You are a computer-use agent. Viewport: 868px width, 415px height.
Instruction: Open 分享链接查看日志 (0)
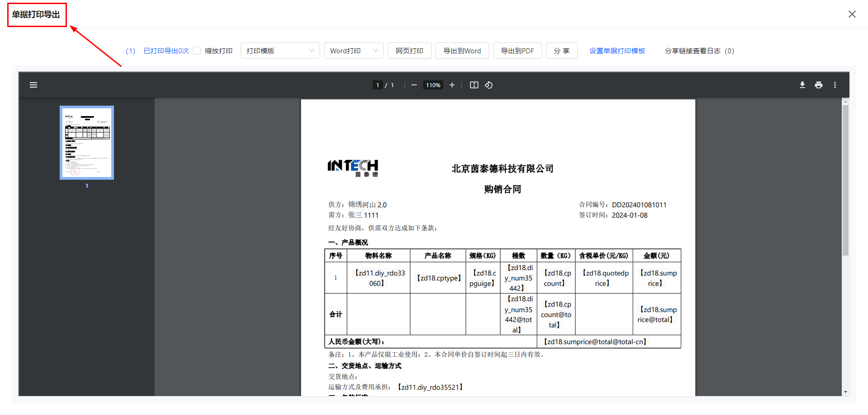point(699,51)
